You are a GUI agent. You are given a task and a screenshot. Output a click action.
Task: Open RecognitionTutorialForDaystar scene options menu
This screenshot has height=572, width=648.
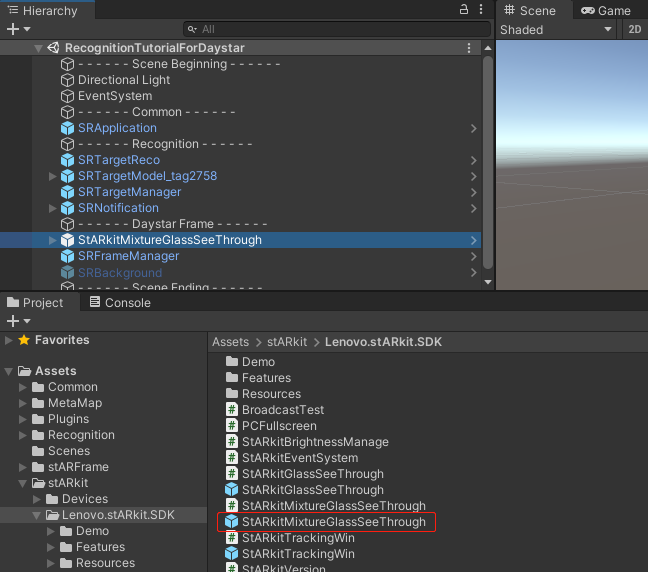[x=469, y=48]
